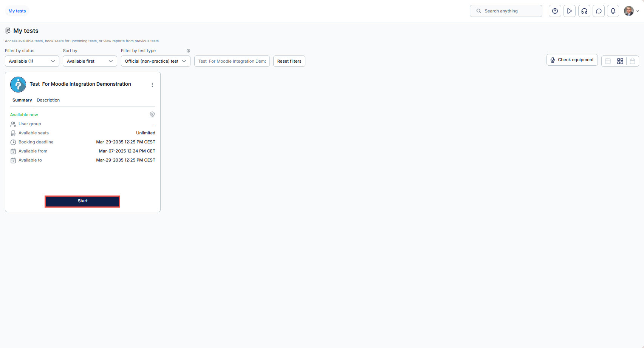This screenshot has width=644, height=348.
Task: Open the help question mark icon
Action: [x=555, y=11]
